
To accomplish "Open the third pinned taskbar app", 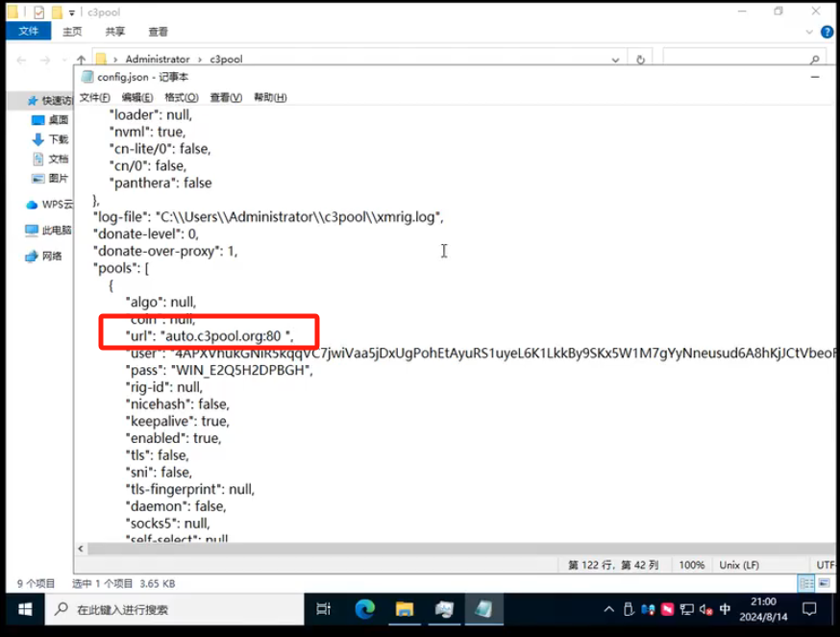I will coord(444,609).
